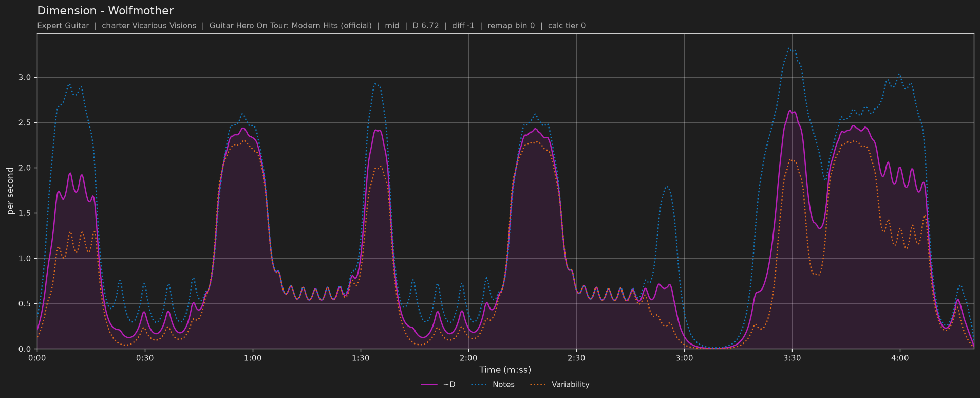Click the 0.0 y-axis tick label
The image size is (980, 398).
(x=25, y=349)
